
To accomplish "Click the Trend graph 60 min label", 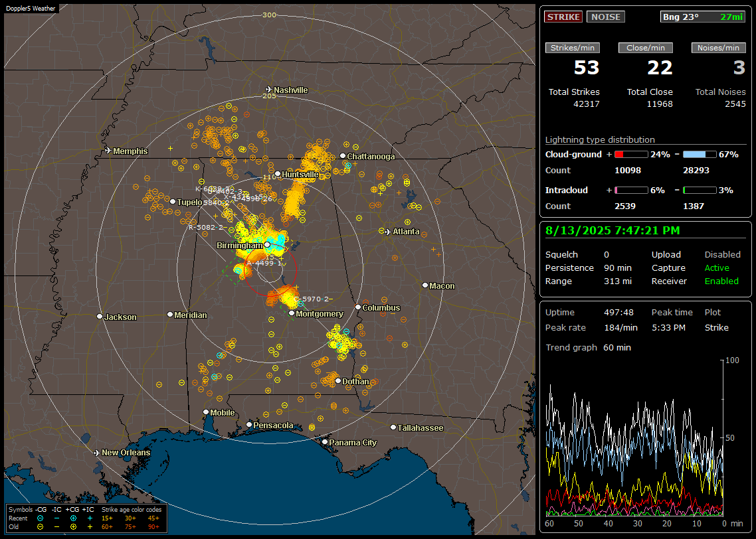I will 588,347.
